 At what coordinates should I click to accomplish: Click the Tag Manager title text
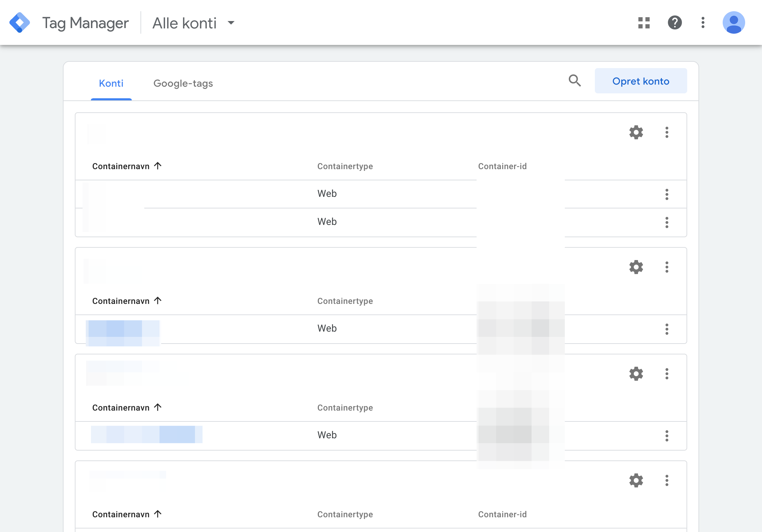(x=85, y=23)
